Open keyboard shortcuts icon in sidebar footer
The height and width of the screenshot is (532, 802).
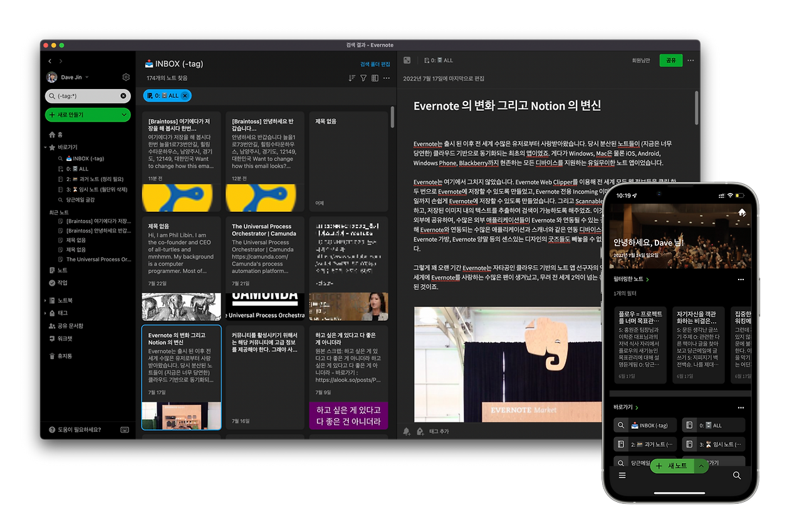click(125, 430)
